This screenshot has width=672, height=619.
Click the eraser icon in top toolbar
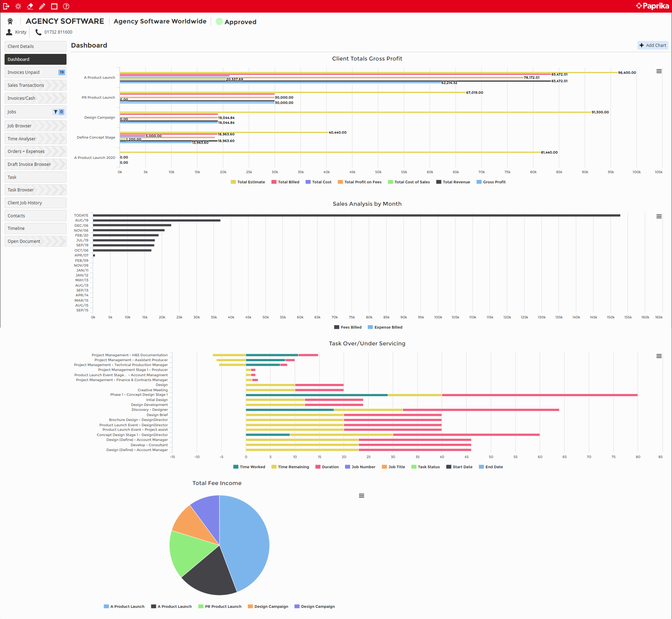[30, 6]
